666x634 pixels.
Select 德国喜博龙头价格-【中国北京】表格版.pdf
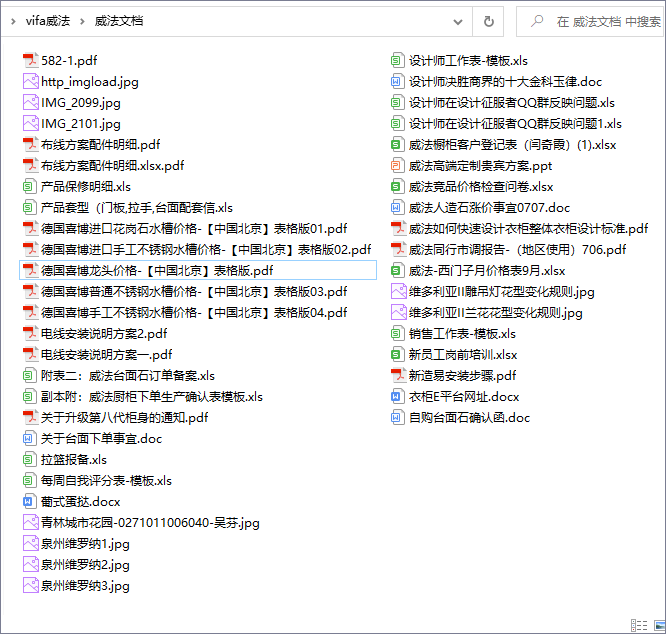tap(198, 270)
